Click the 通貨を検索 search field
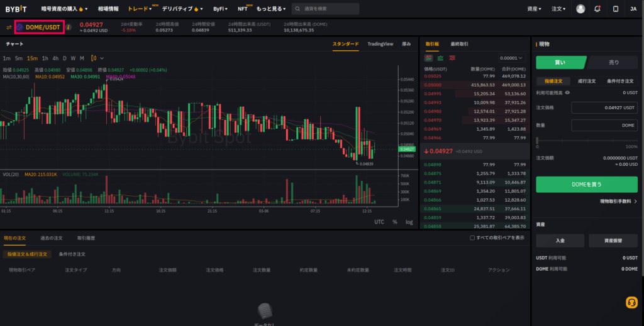 325,9
